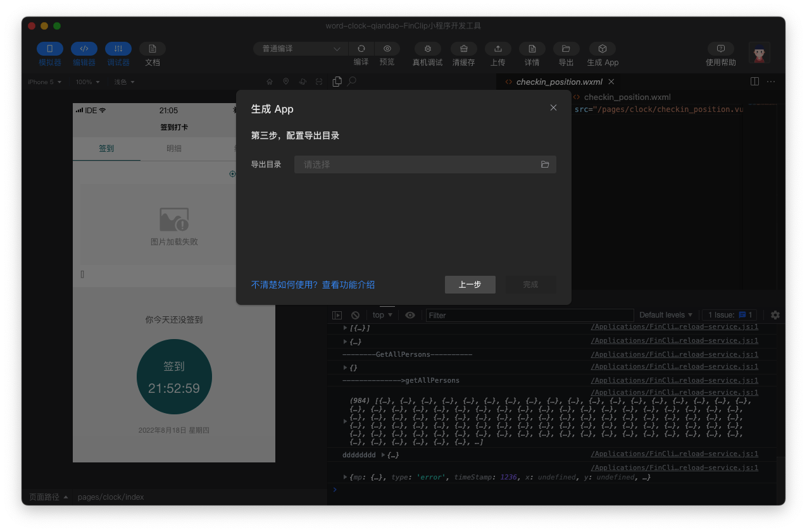
Task: Click the 真机调试 debug bug icon
Action: [428, 49]
